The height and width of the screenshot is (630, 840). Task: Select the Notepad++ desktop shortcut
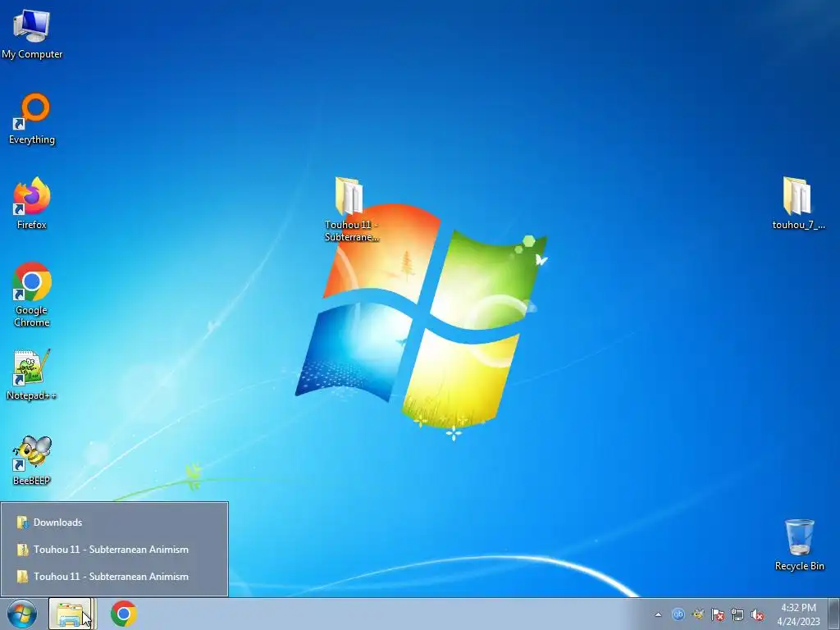(32, 375)
